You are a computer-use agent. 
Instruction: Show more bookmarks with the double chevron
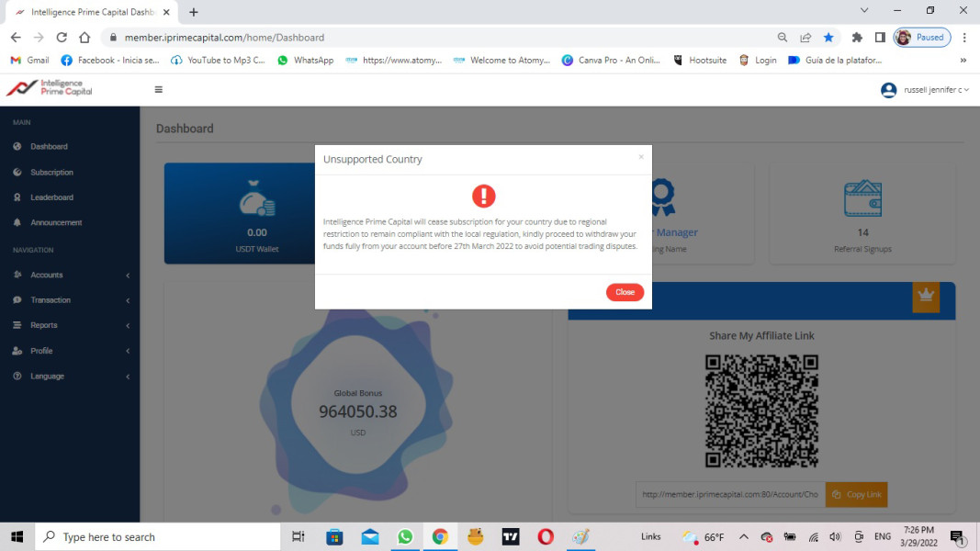tap(963, 60)
